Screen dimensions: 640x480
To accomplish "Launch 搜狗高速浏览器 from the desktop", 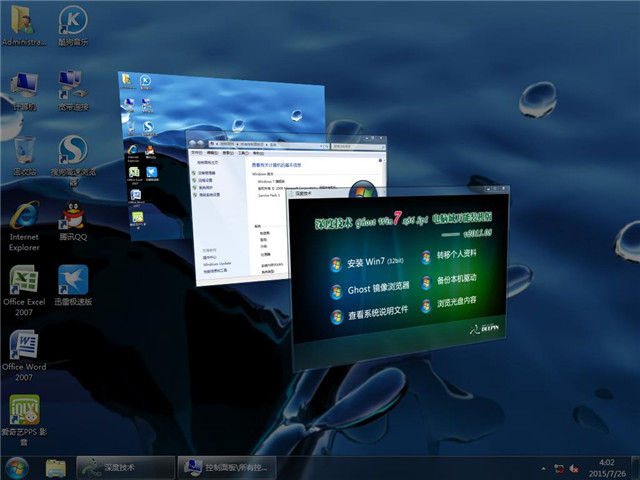I will 73,160.
